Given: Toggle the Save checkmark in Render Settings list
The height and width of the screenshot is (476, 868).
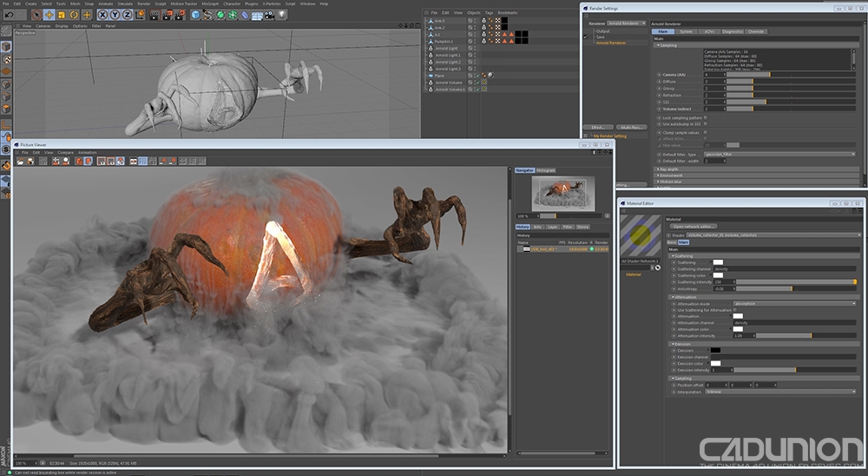Looking at the screenshot, I should pos(586,36).
